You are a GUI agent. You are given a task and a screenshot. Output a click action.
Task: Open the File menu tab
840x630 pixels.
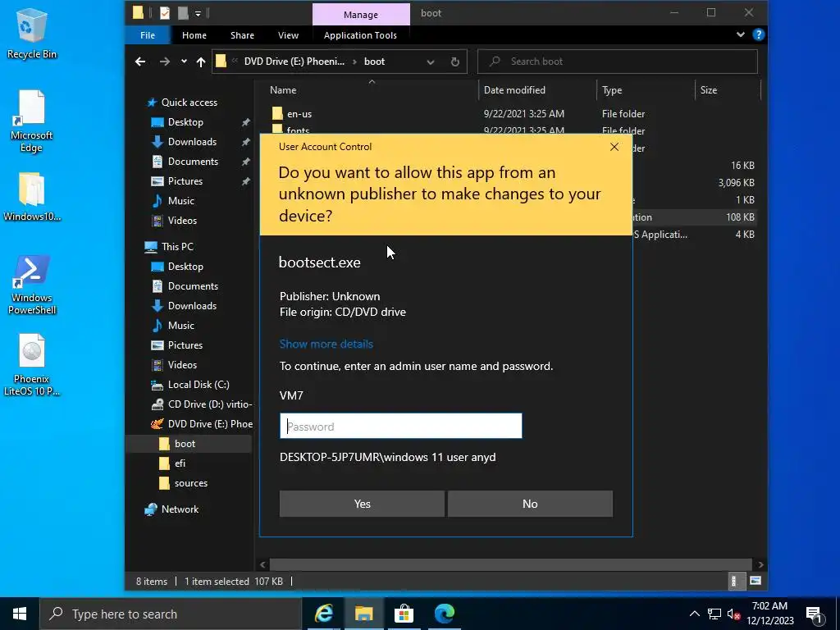click(x=148, y=35)
